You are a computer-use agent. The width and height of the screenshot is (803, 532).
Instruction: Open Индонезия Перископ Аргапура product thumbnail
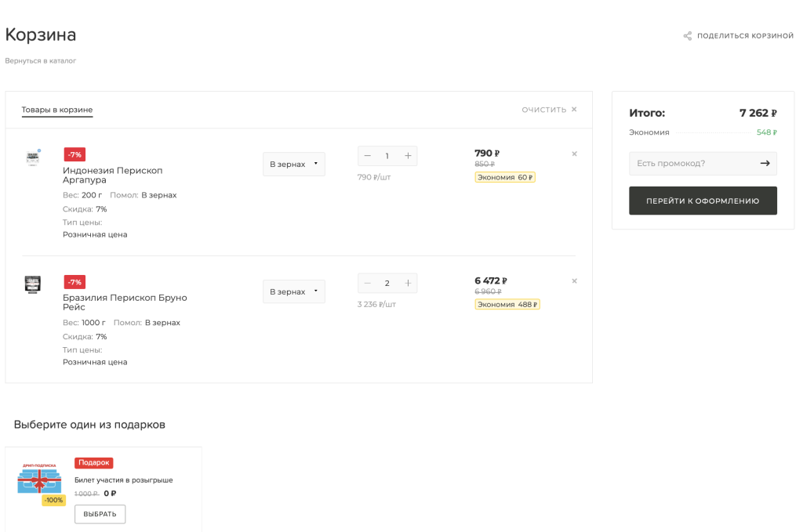33,157
